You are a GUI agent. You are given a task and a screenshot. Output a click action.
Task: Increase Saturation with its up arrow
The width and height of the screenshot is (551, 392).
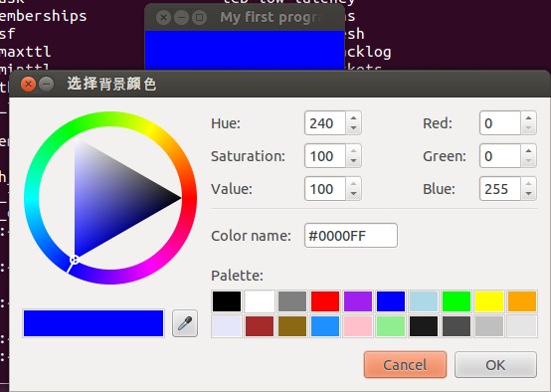pyautogui.click(x=353, y=150)
